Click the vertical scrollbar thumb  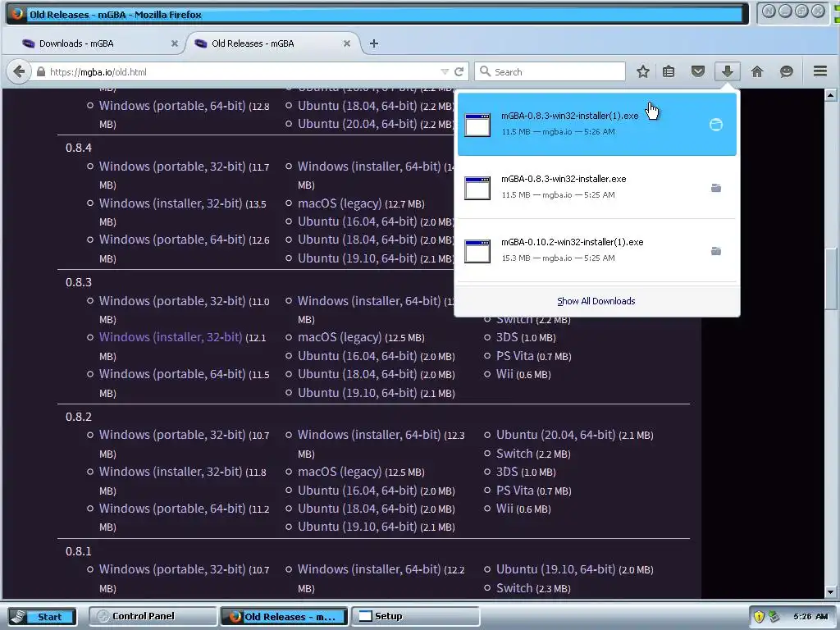coord(830,279)
